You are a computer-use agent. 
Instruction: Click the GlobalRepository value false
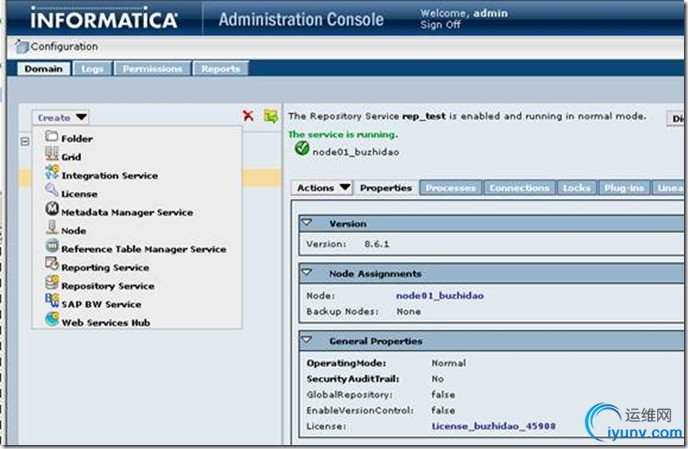tap(443, 395)
